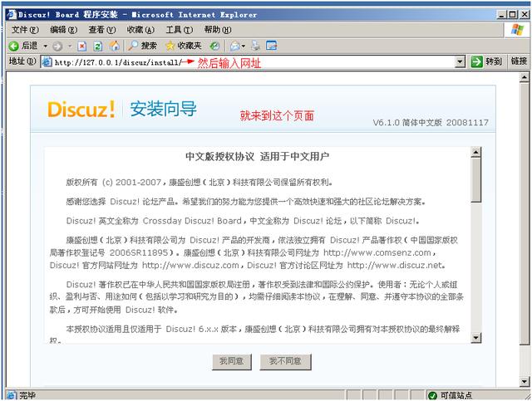Viewport: 532px width, 401px height.
Task: Click the 安装向导 heading text
Action: (163, 109)
